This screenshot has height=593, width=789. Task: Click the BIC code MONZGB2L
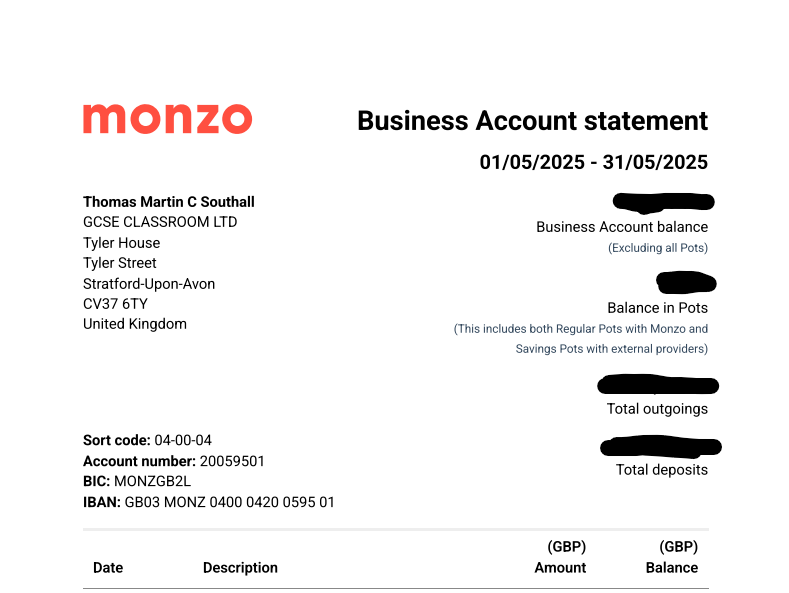[152, 481]
